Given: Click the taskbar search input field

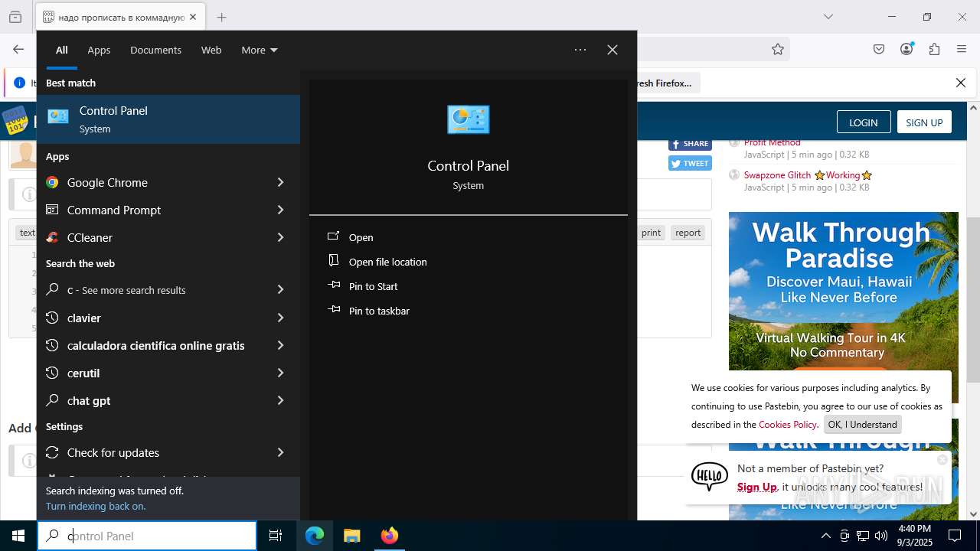Looking at the screenshot, I should pyautogui.click(x=147, y=536).
